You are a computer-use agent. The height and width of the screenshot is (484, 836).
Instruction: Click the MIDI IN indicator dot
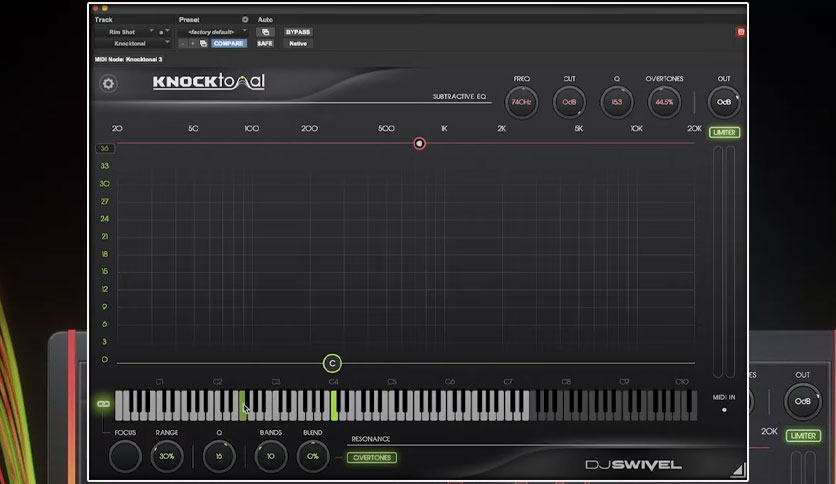tap(724, 410)
